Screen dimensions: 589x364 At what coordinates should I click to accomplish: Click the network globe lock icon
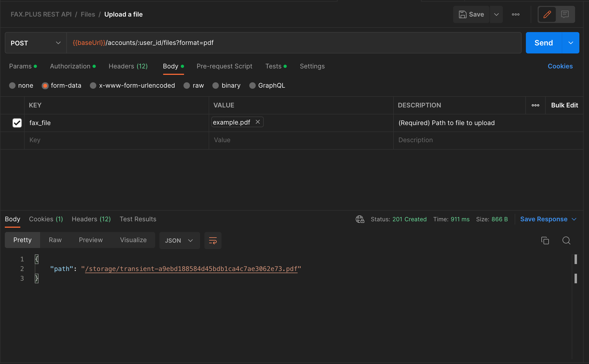(360, 219)
